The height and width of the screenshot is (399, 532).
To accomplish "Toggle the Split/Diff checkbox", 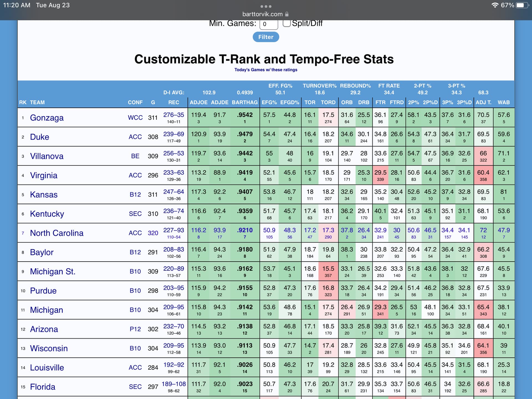I will (x=287, y=23).
